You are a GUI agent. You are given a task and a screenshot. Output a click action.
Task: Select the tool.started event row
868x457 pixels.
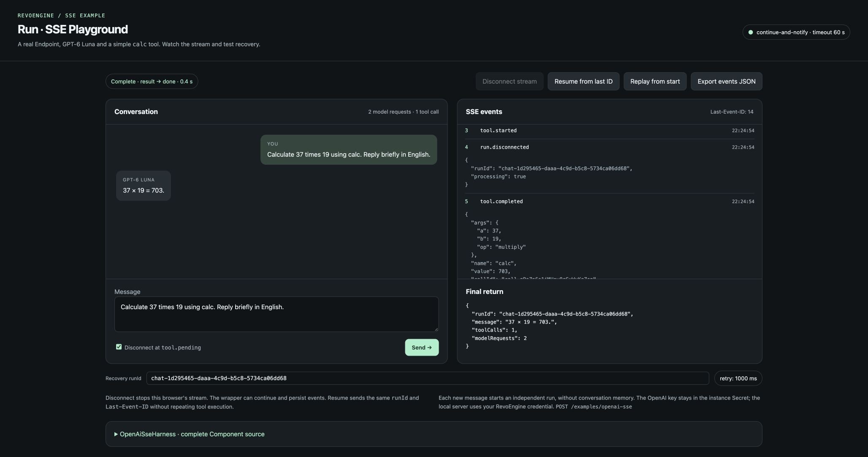(x=610, y=131)
